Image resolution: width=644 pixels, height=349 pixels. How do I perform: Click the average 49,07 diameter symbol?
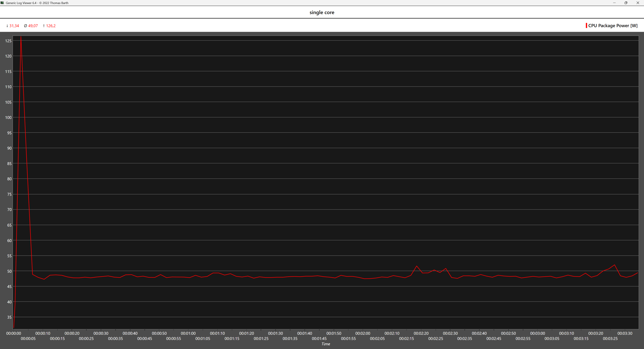pos(25,26)
